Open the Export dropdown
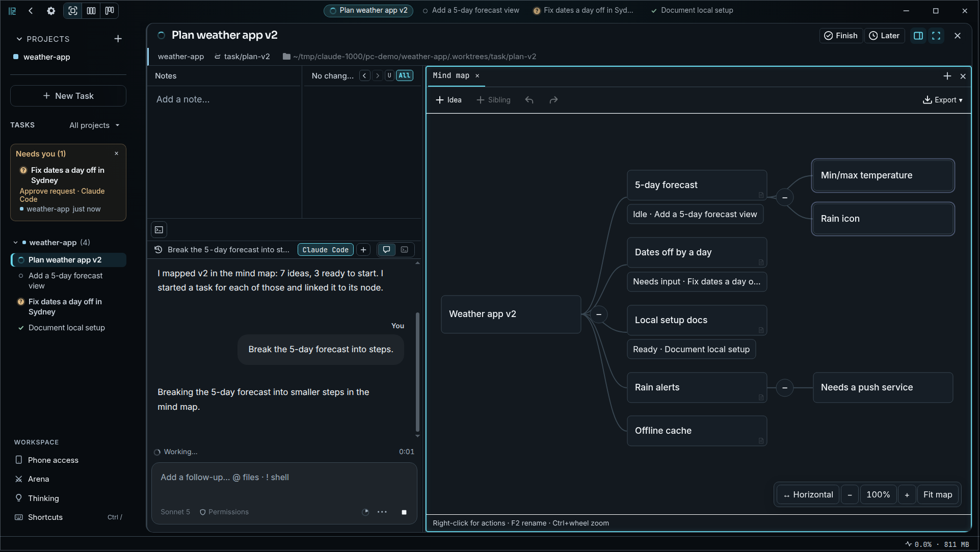 click(942, 100)
